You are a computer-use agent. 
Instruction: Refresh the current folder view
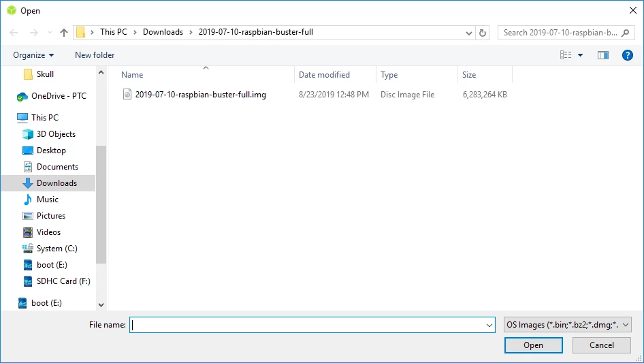pos(483,33)
